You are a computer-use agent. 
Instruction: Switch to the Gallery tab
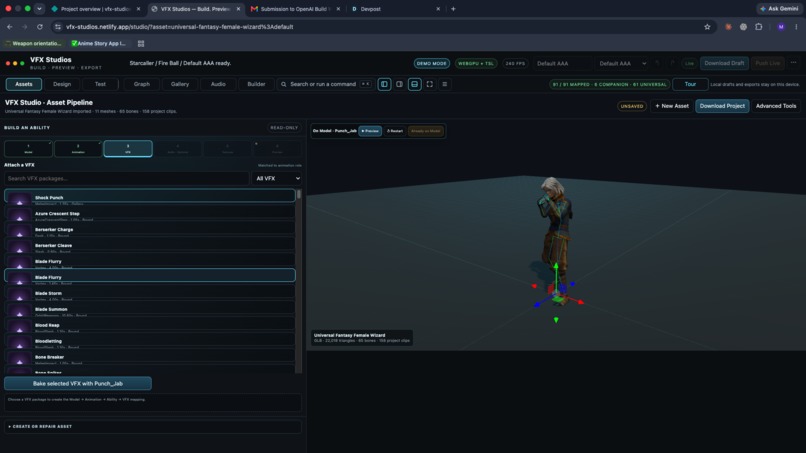point(180,84)
